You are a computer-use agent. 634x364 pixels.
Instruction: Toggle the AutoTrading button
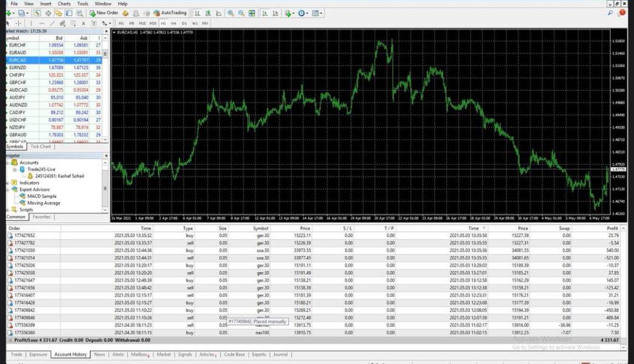170,13
